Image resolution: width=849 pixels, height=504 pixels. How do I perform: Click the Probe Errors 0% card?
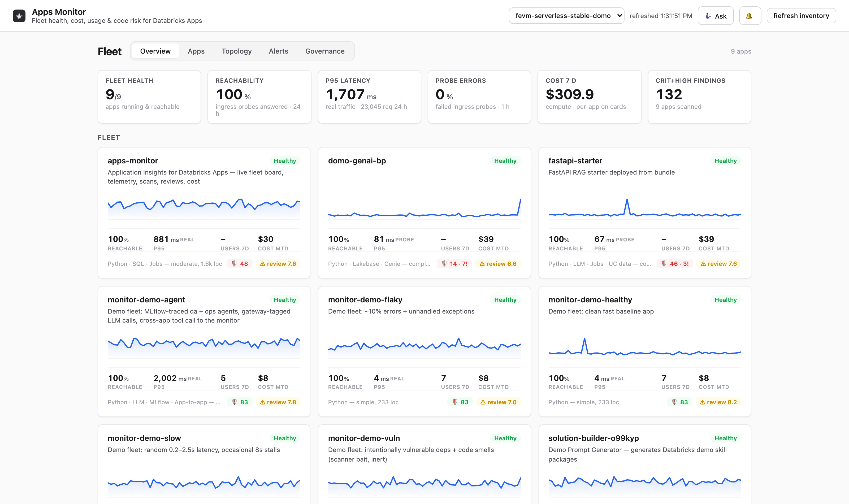[479, 97]
